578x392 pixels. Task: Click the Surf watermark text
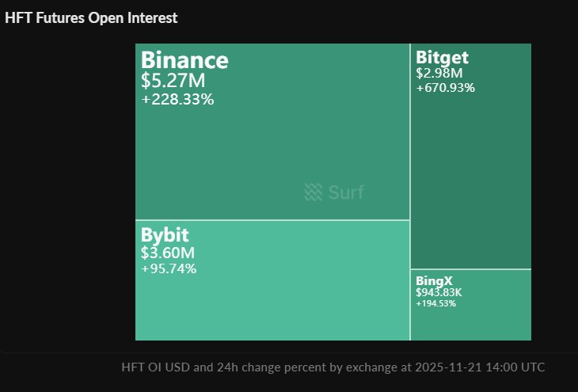point(346,192)
